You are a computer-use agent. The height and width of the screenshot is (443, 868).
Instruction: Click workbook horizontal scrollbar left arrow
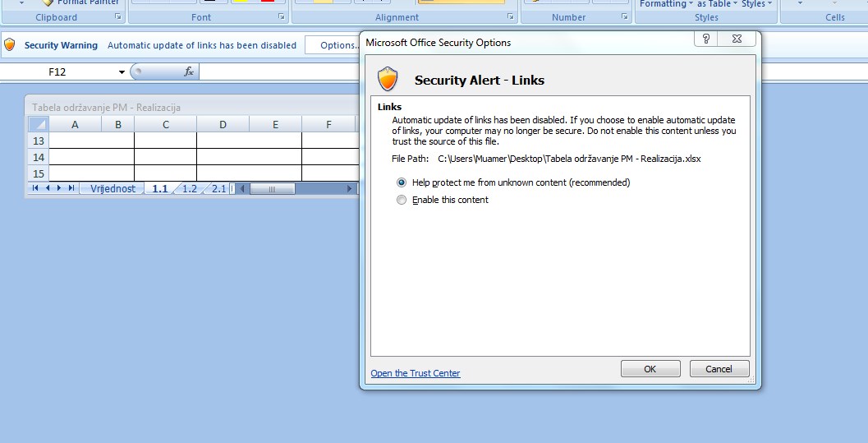242,189
